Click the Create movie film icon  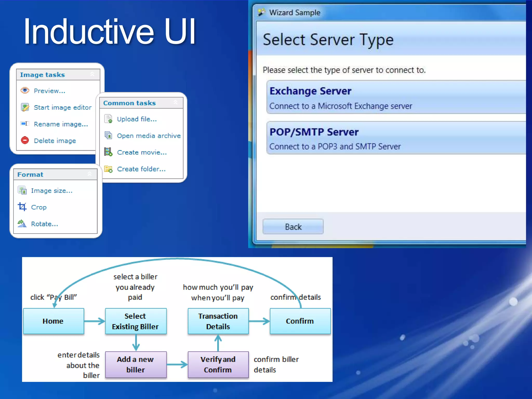(x=108, y=152)
